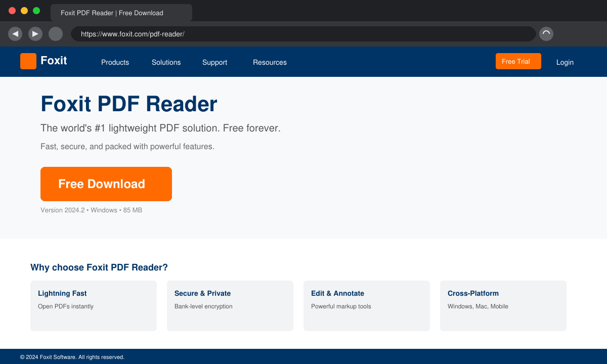Click the orange Foxit logo square
Screen dimensions: 607x364
(x=28, y=61)
